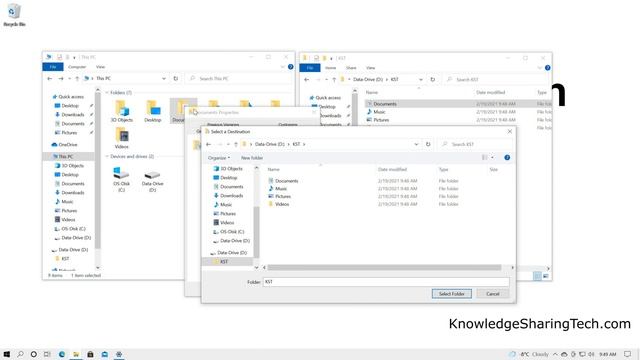Go up one level in This PC window
Screen dimensions: 640x360
[77, 78]
